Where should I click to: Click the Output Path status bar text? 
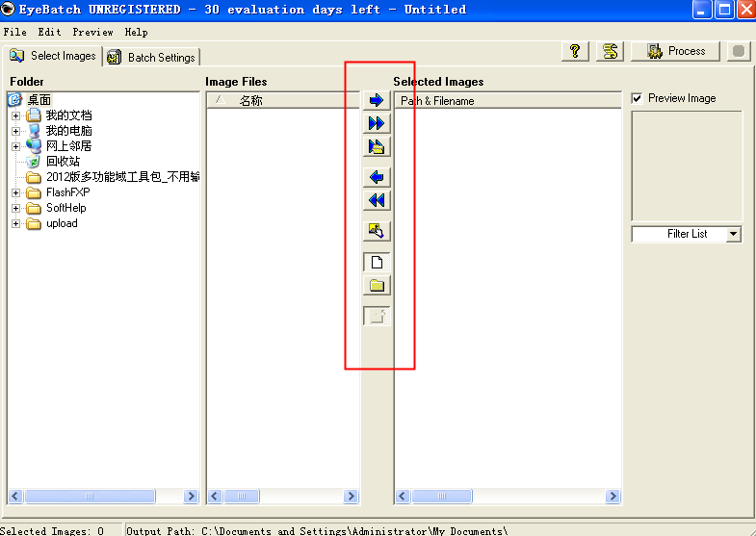pyautogui.click(x=317, y=530)
